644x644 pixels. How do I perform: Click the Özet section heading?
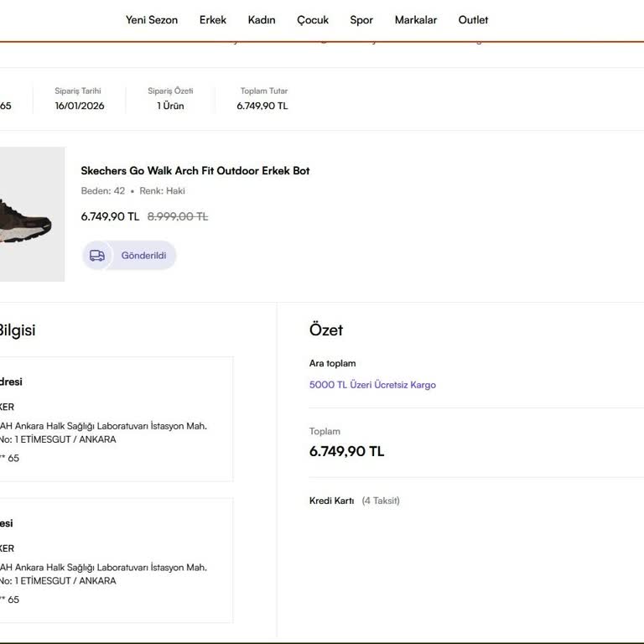pyautogui.click(x=326, y=330)
